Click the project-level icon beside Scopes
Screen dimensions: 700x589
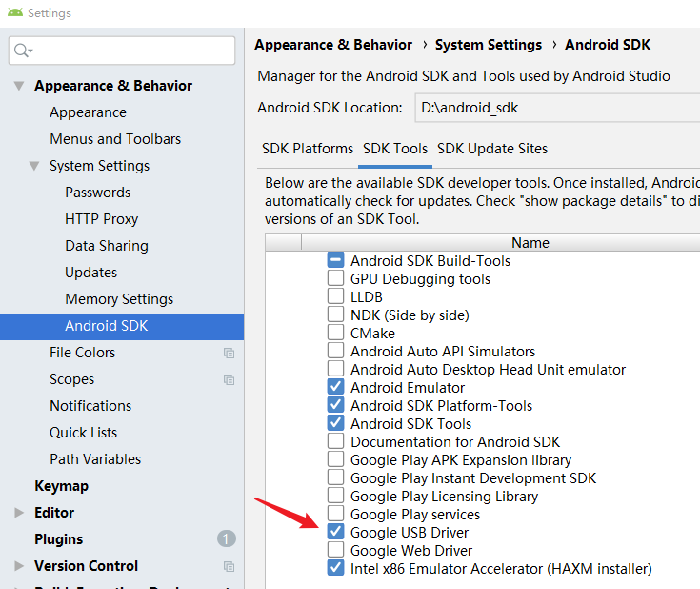tap(229, 380)
